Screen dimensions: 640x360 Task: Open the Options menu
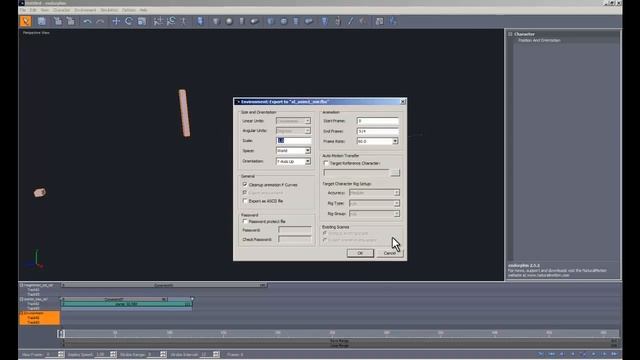pos(129,10)
